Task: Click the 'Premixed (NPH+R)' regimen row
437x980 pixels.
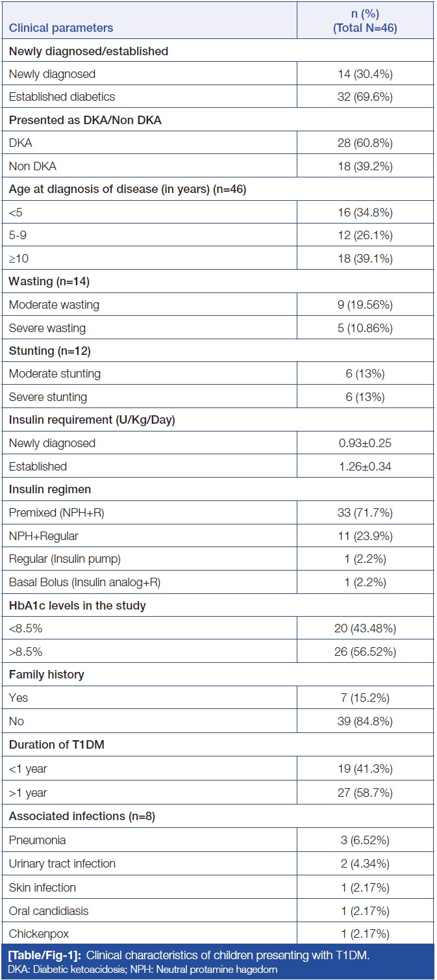Action: point(56,512)
